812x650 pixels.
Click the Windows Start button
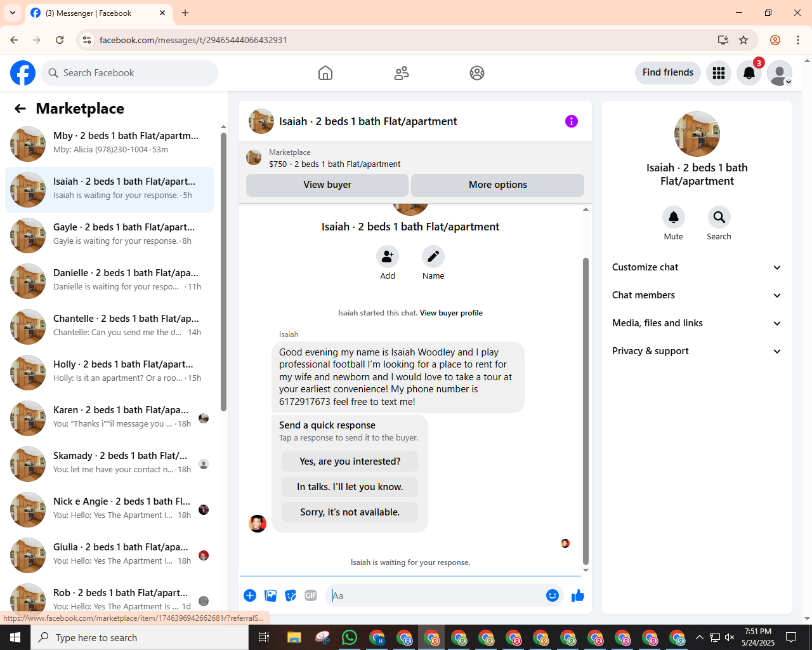coord(15,637)
